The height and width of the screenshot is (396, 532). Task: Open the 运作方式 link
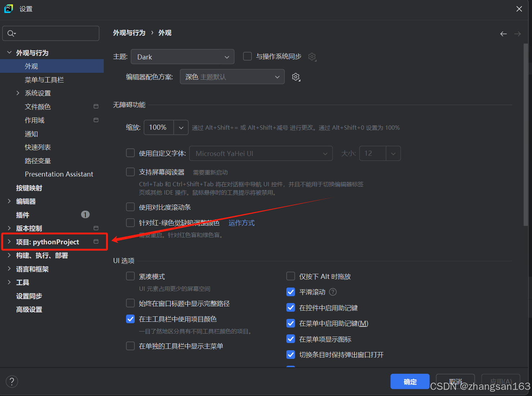(241, 223)
